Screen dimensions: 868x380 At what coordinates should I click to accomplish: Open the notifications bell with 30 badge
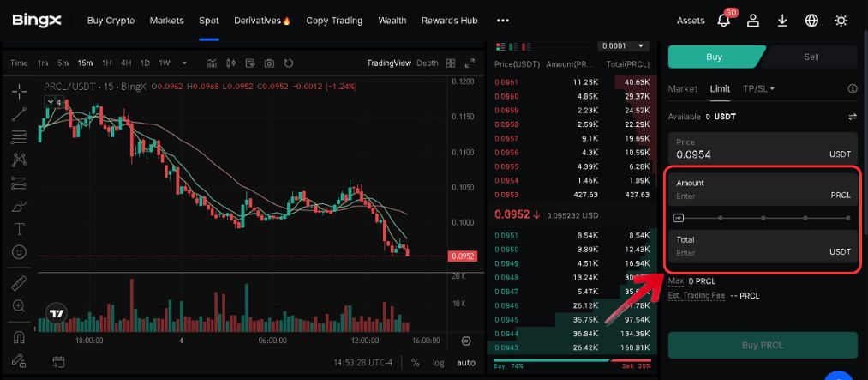723,21
